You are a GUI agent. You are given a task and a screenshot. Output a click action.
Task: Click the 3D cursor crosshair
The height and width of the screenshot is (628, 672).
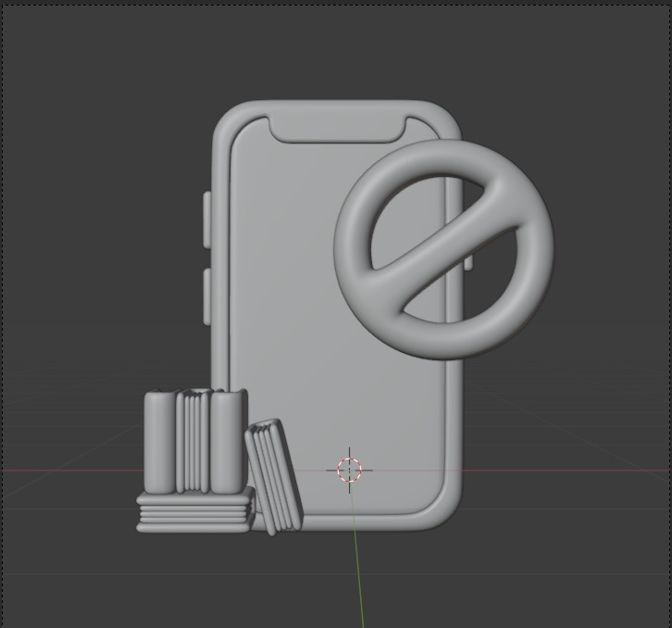(349, 471)
